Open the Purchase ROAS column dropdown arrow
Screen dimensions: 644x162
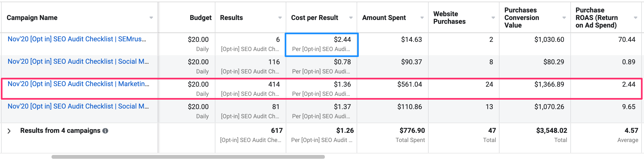pyautogui.click(x=636, y=18)
